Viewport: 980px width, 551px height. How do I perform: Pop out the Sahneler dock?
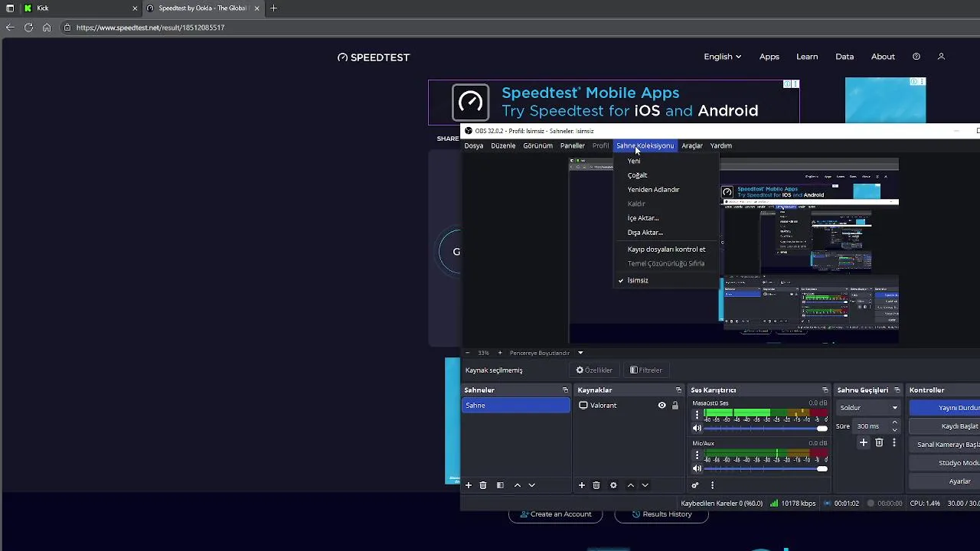(x=565, y=390)
